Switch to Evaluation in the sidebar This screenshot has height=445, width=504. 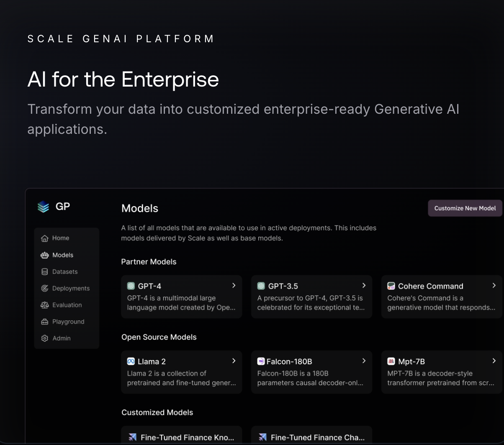pos(67,305)
